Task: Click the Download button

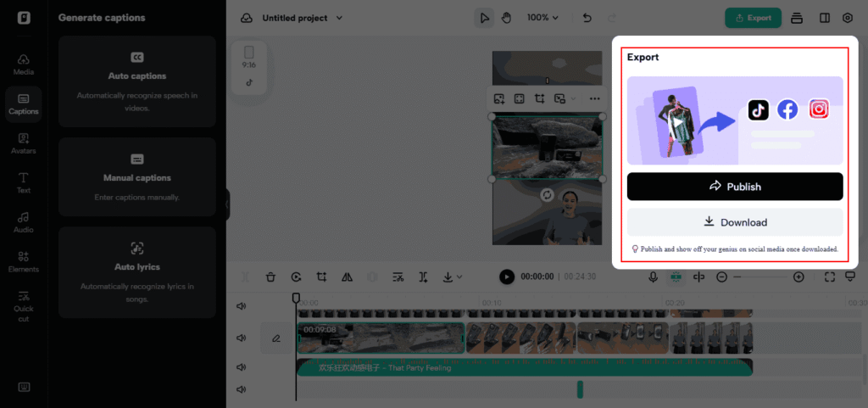Action: point(735,222)
